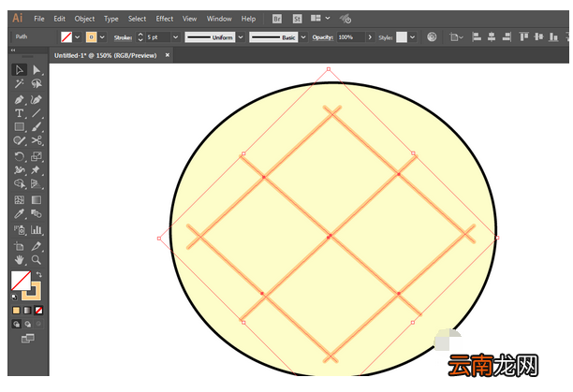Activate the Type tool
The width and height of the screenshot is (573, 392).
20,113
